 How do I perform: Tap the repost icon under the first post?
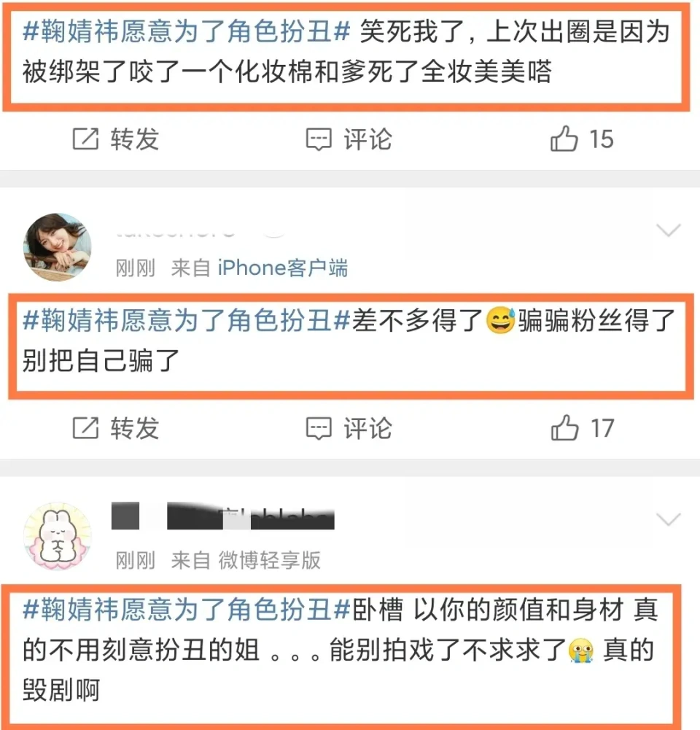pyautogui.click(x=85, y=139)
